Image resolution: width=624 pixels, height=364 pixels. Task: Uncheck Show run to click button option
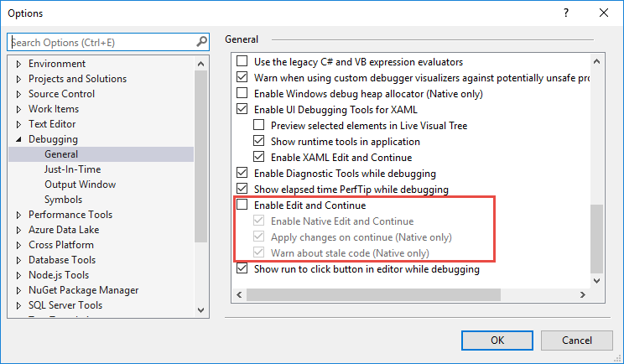(243, 269)
